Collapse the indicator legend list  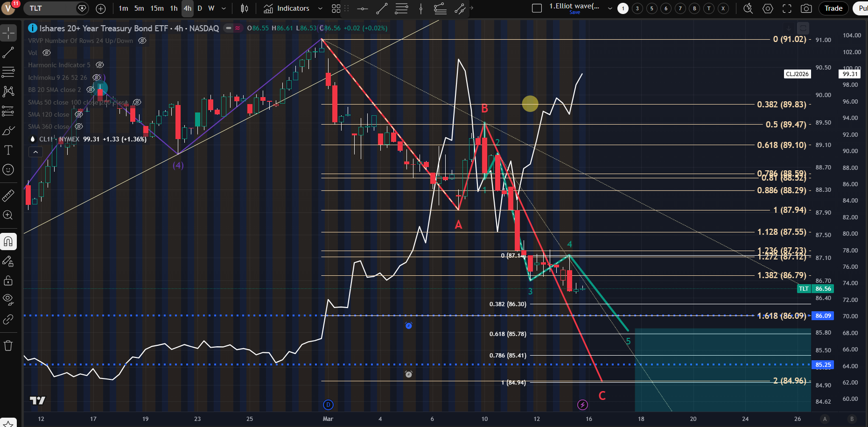tap(35, 152)
